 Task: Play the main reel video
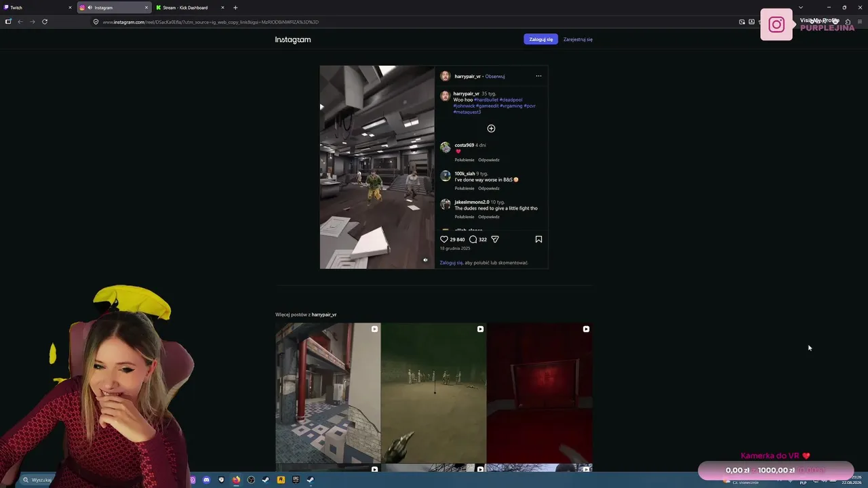377,167
